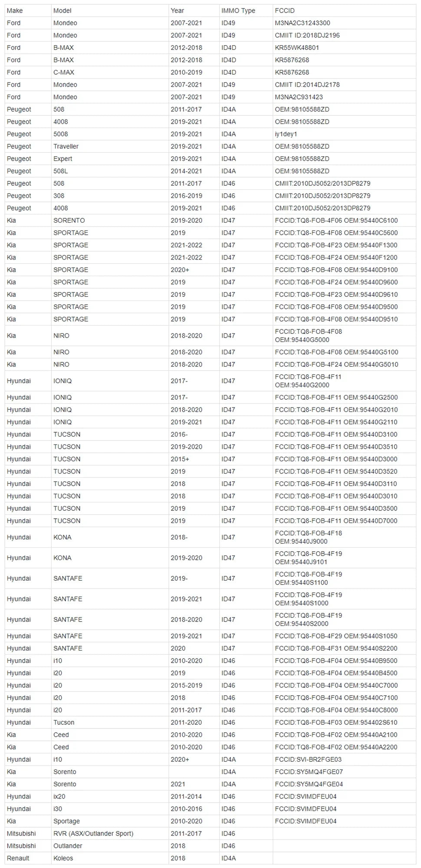Screen dimensions: 421x868
Task: Click the Make column header
Action: point(15,10)
